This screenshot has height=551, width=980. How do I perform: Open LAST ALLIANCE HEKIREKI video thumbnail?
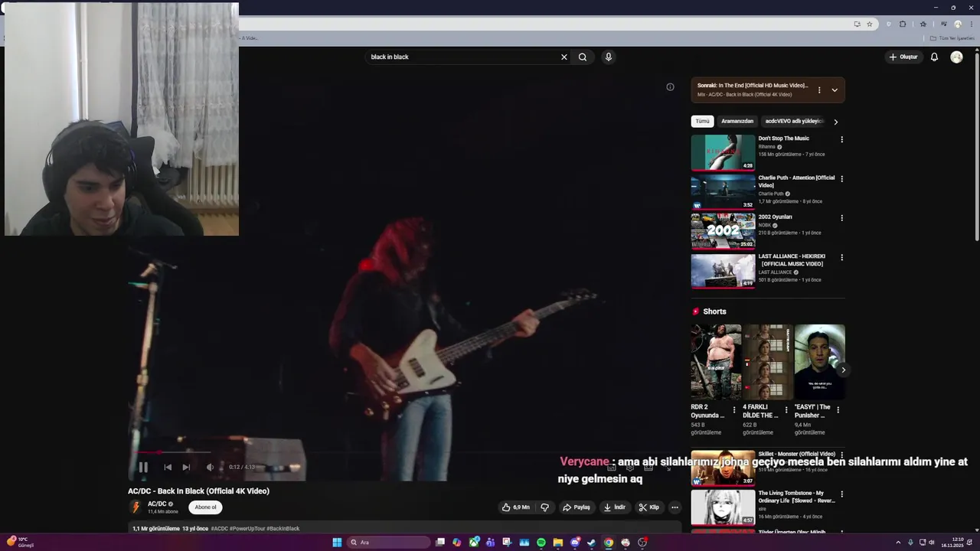pyautogui.click(x=723, y=270)
